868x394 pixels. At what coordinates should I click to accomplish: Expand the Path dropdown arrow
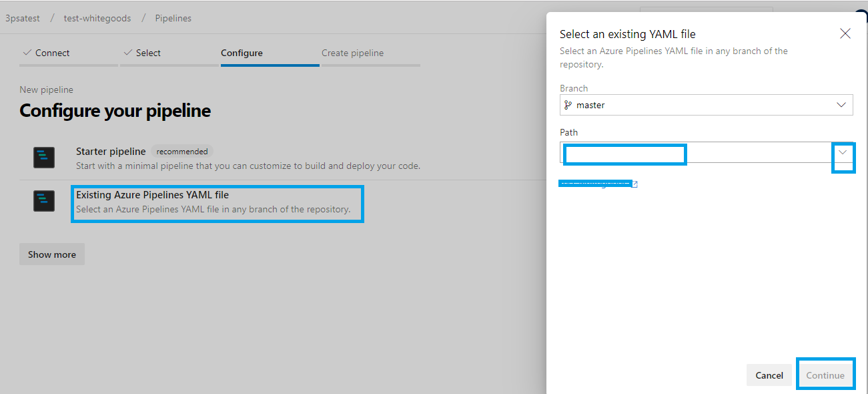click(843, 153)
